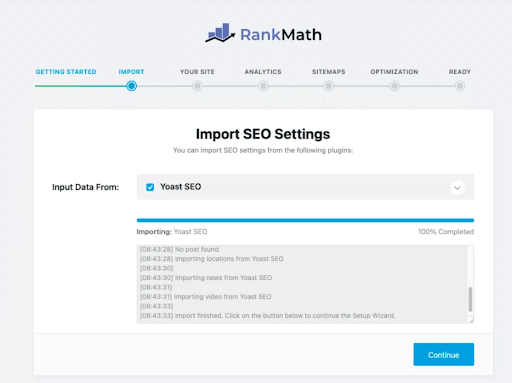
Task: Go to the Ready step
Action: (x=460, y=72)
